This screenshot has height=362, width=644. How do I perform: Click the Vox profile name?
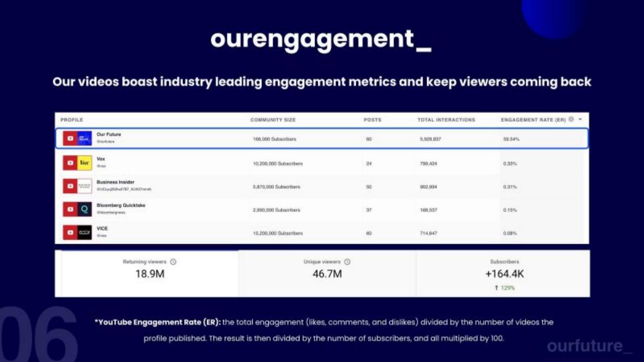click(101, 159)
